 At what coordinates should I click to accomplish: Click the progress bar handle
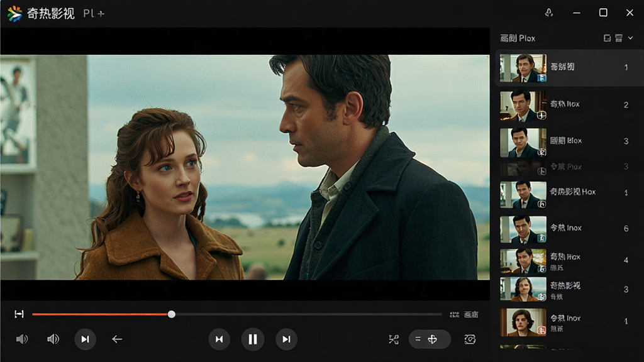172,314
